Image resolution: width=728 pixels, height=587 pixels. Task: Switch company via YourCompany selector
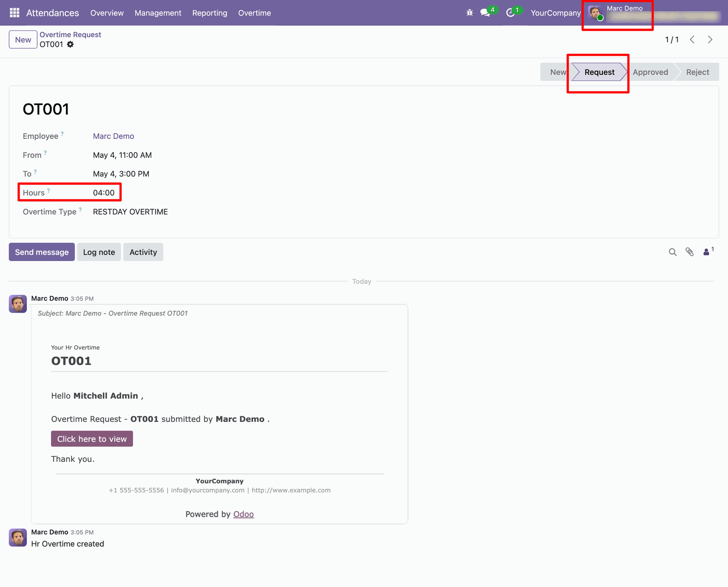tap(555, 13)
